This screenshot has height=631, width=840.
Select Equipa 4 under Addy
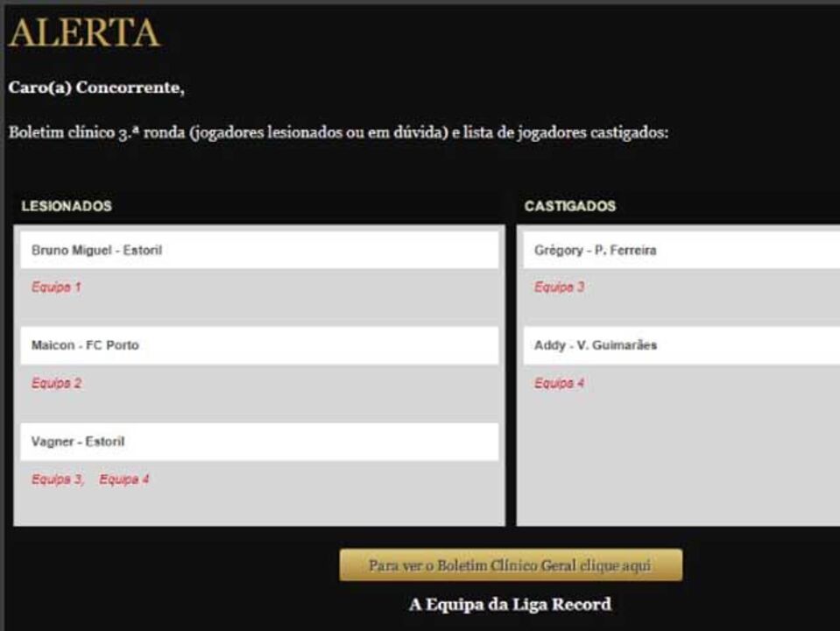[558, 381]
